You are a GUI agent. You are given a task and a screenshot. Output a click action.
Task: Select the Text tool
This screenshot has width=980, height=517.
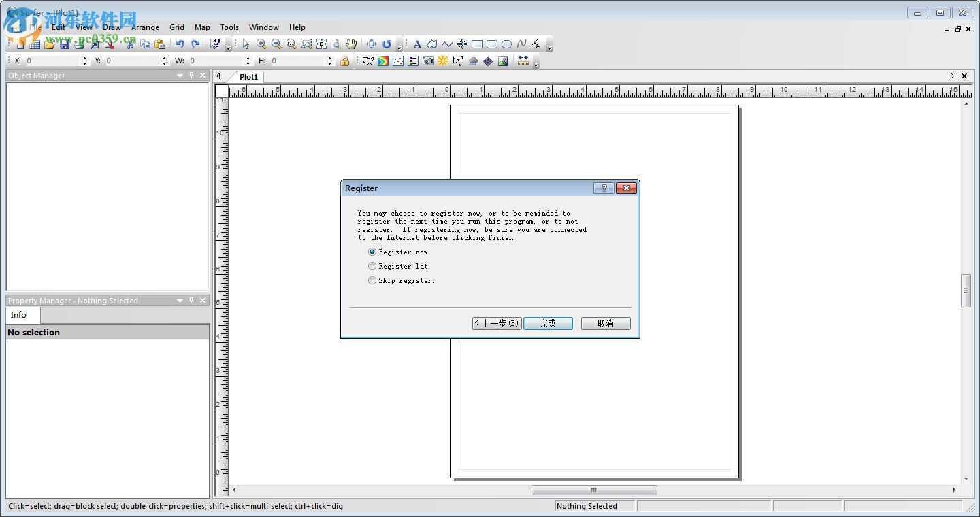click(417, 44)
